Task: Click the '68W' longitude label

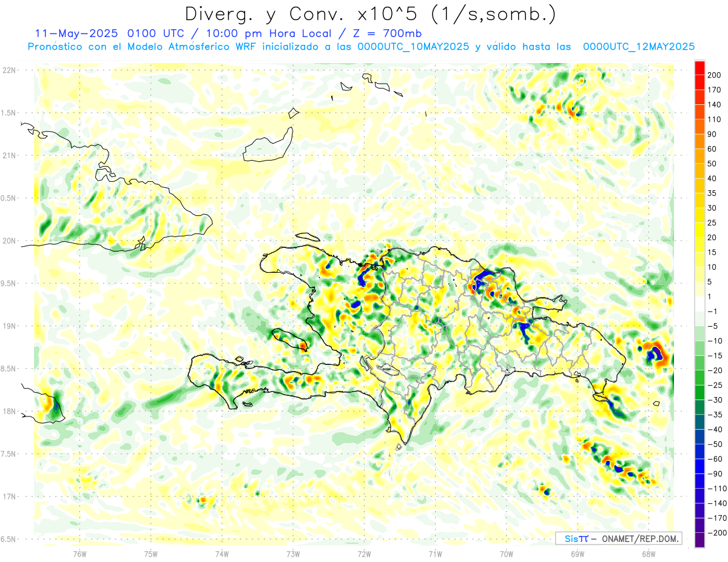Action: pos(648,554)
